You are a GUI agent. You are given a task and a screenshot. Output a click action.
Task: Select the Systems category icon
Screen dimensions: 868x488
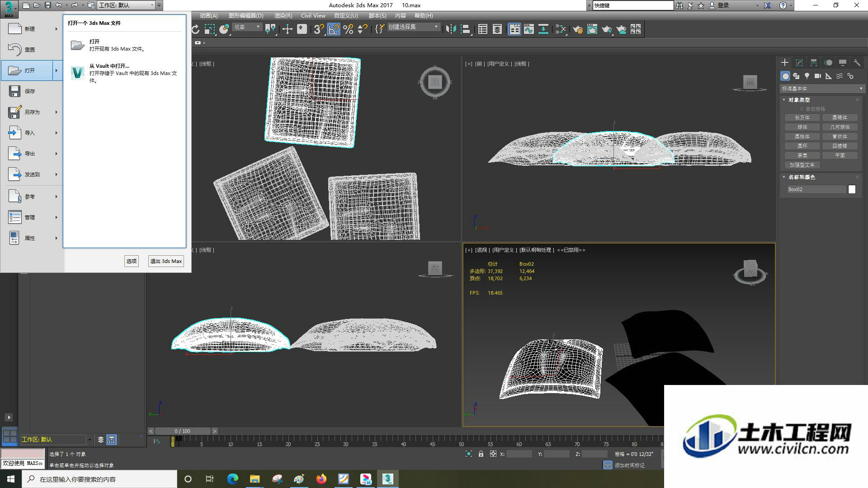pos(850,76)
